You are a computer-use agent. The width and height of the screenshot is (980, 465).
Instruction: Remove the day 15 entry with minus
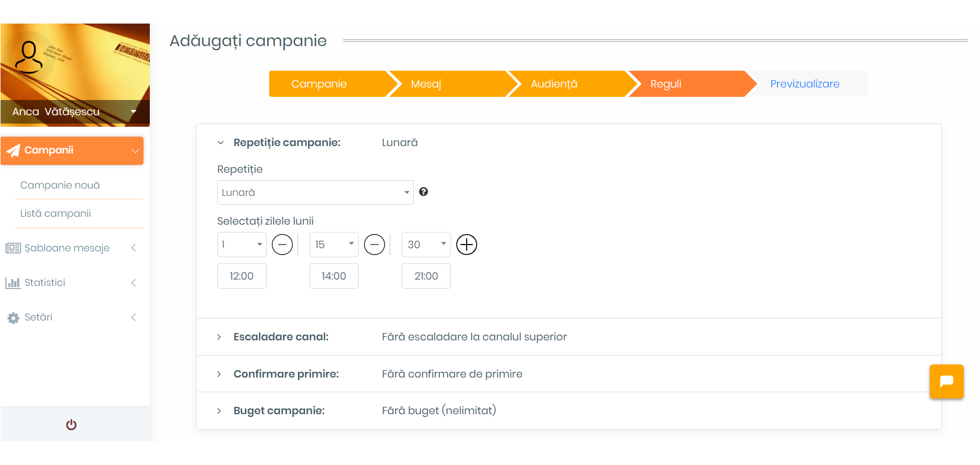point(375,245)
